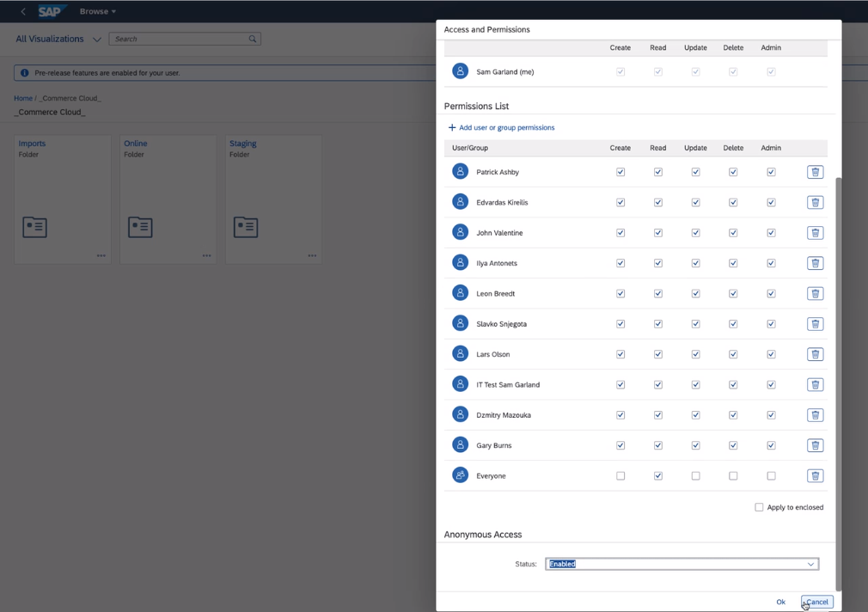This screenshot has height=612, width=868.
Task: Click the Everyone group avatar icon
Action: [x=460, y=475]
